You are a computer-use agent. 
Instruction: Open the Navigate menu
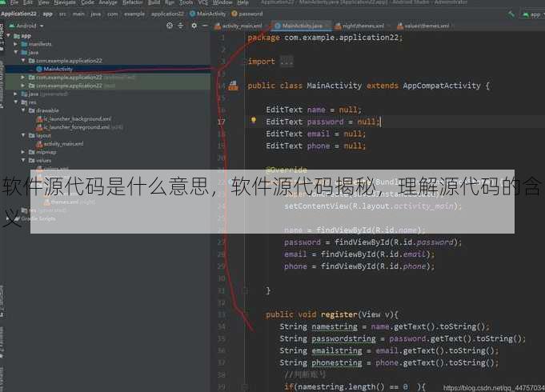[x=65, y=2]
